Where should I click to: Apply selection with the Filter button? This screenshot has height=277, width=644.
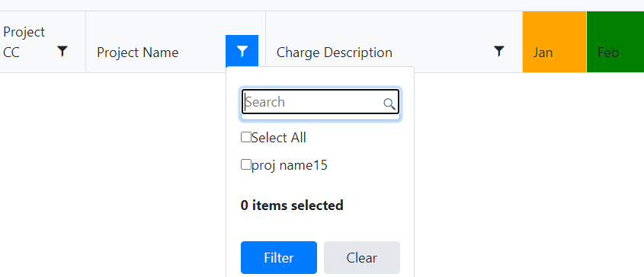(279, 257)
